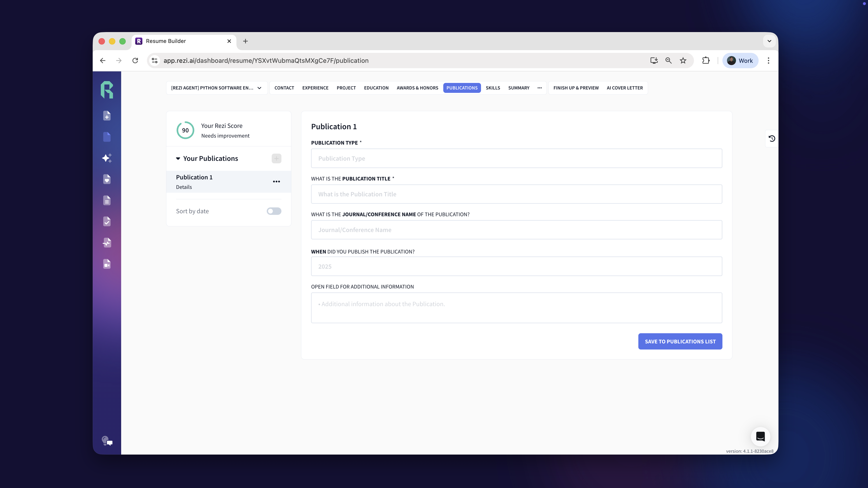The height and width of the screenshot is (488, 868).
Task: Select the cover letter heart-document sidebar icon
Action: 107,179
